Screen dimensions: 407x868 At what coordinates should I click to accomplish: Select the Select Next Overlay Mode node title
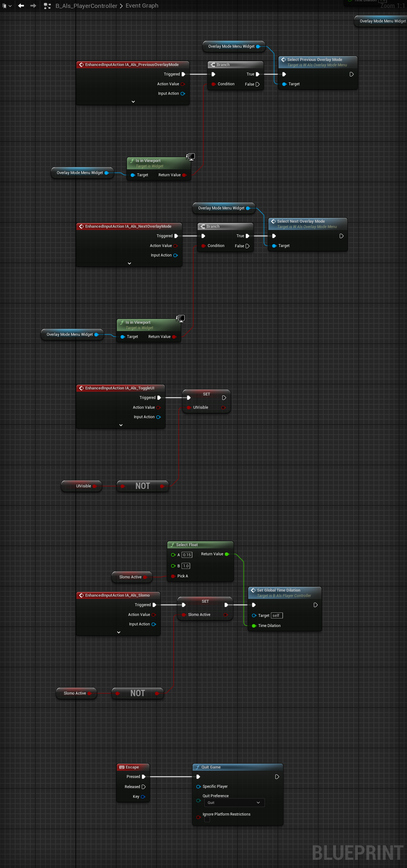(301, 221)
